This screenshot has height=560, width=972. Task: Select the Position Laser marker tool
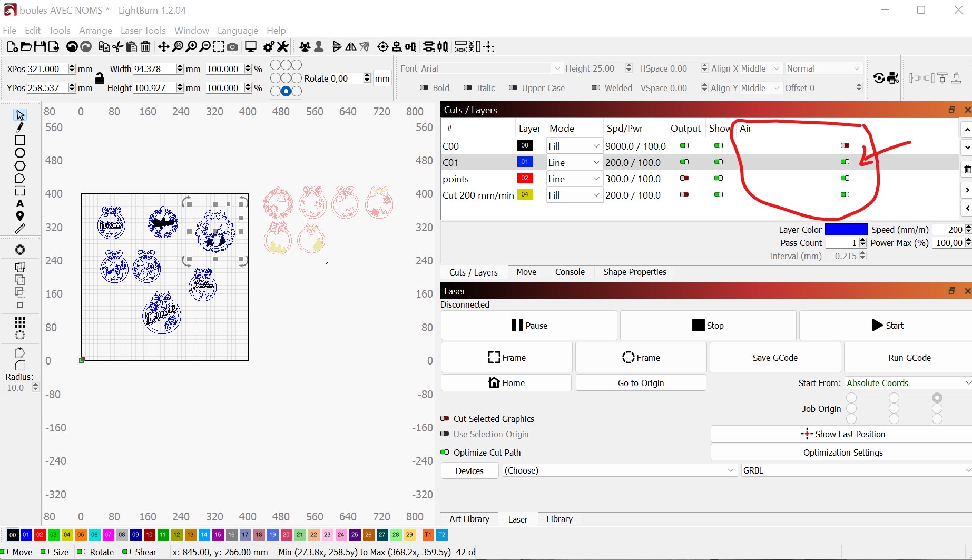coord(20,216)
